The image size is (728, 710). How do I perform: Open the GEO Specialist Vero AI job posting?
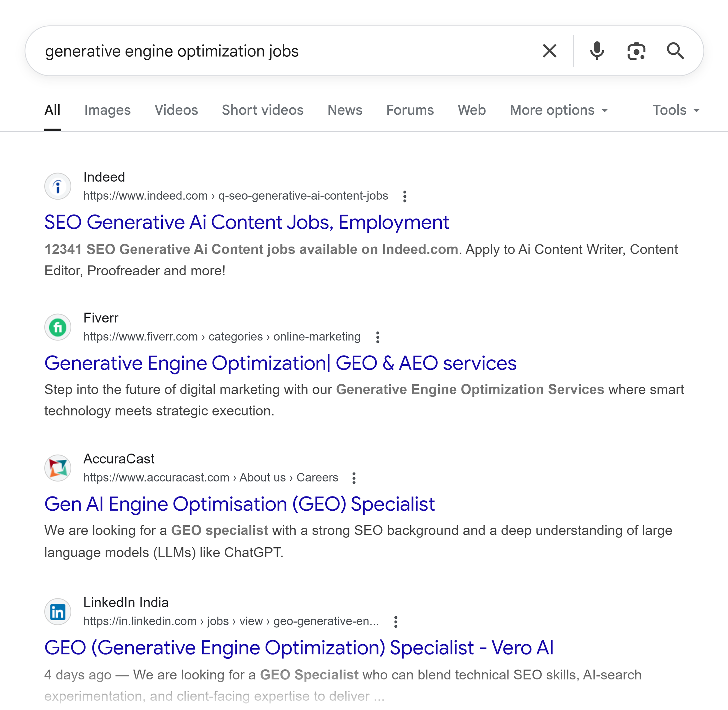coord(298,648)
